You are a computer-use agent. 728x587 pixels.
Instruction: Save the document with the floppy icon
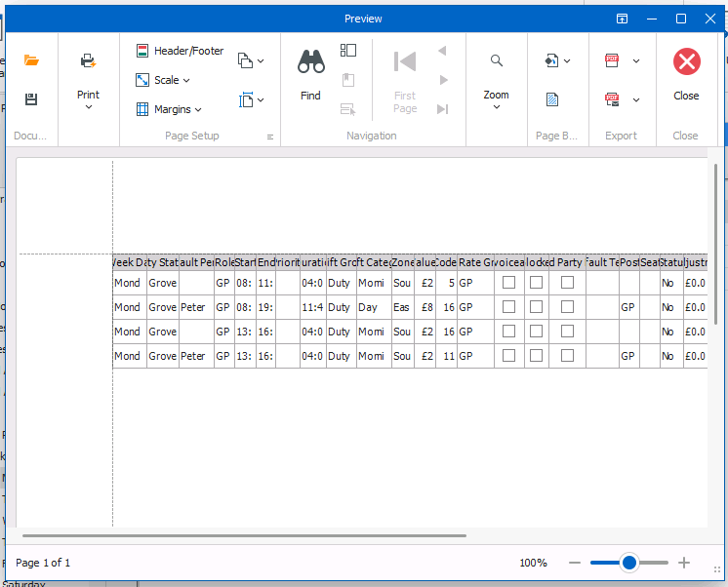point(31,98)
